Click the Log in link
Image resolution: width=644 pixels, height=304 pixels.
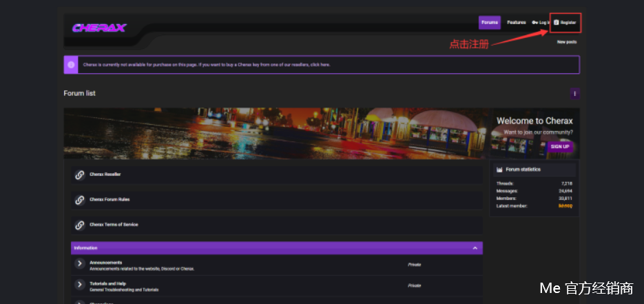(x=541, y=23)
